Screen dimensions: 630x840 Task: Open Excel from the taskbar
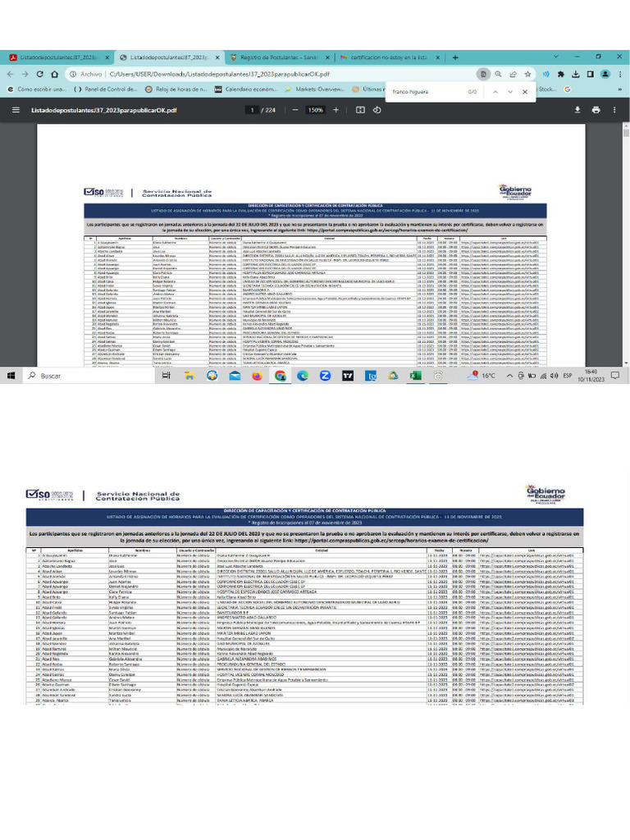pos(416,376)
